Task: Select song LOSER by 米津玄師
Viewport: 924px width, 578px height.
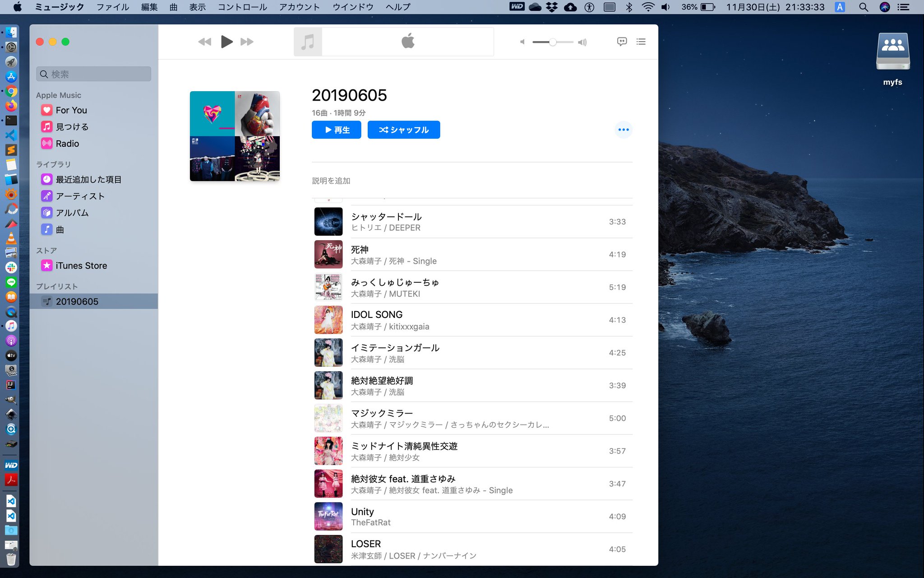Action: [473, 549]
